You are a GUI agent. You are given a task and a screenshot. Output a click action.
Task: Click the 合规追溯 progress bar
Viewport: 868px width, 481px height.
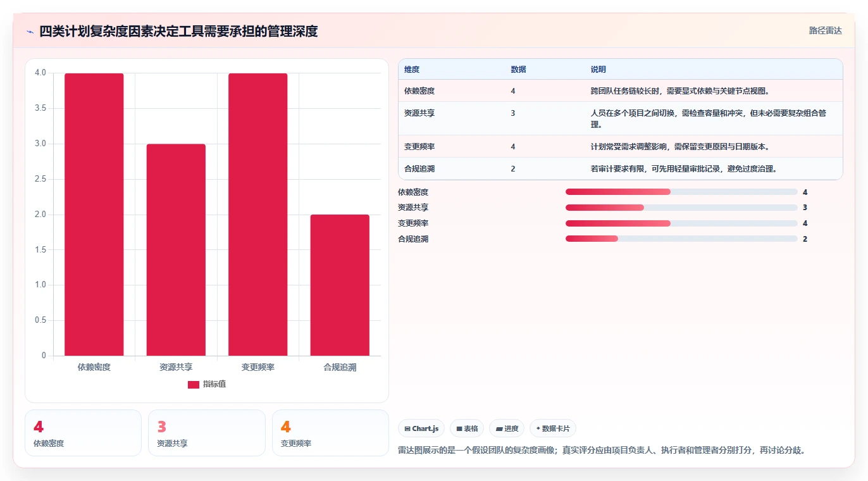click(x=681, y=239)
